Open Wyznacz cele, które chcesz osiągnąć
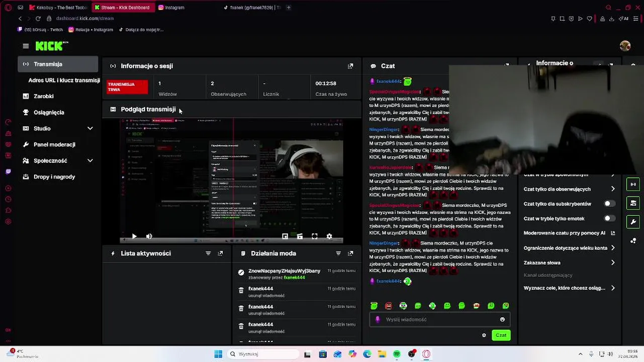This screenshot has height=362, width=644. tap(569, 288)
